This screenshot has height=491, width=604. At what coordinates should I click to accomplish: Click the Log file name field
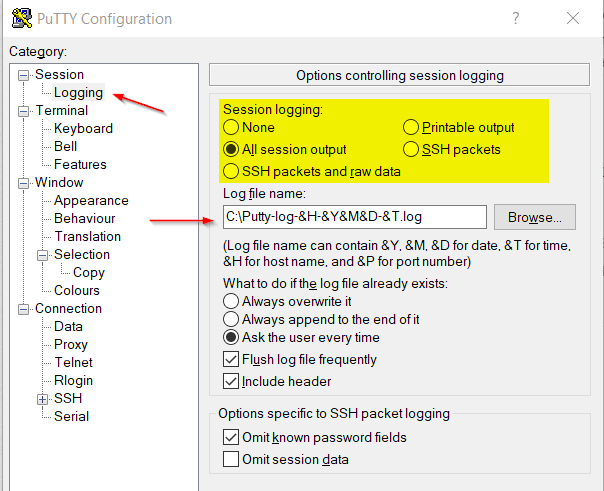(354, 216)
